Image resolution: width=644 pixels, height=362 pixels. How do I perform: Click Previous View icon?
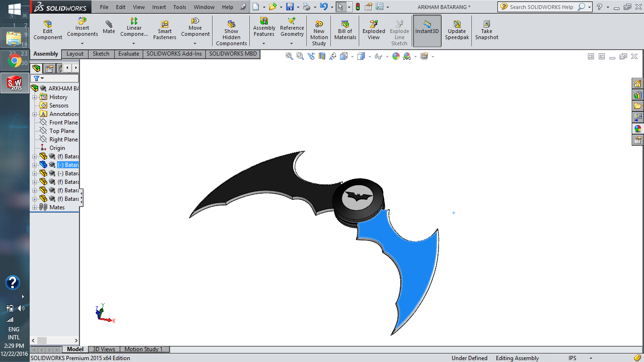[x=311, y=56]
